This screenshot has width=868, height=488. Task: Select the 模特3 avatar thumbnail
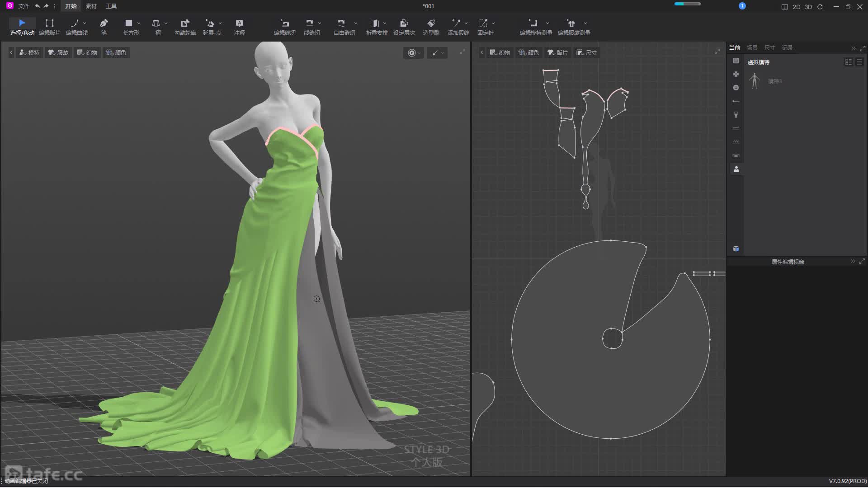[x=755, y=81]
